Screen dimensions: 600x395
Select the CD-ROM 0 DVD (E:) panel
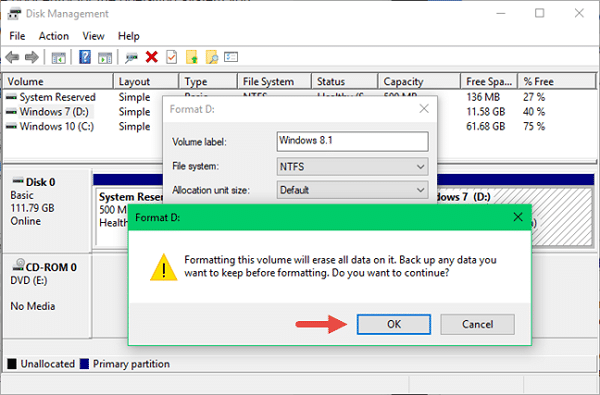47,295
